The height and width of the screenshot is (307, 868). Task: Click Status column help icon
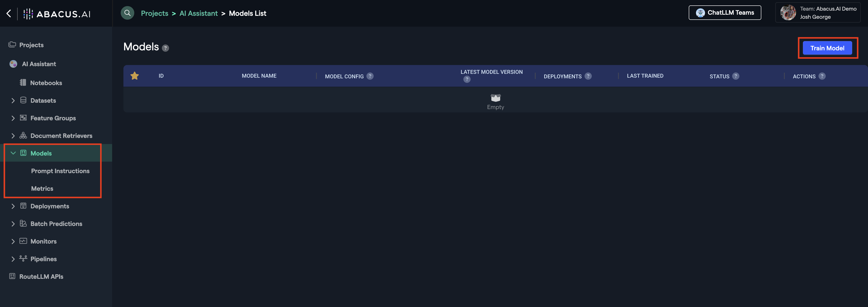pos(736,76)
